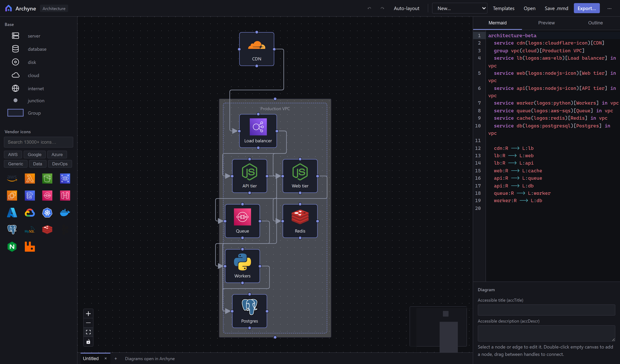Pick the green S3 bucket icon
Image resolution: width=620 pixels, height=364 pixels.
point(47,179)
